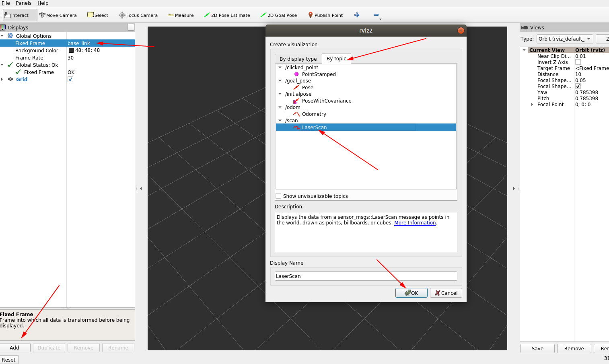Click the Display Name input field
Screen dimensions: 609x364
(x=366, y=276)
